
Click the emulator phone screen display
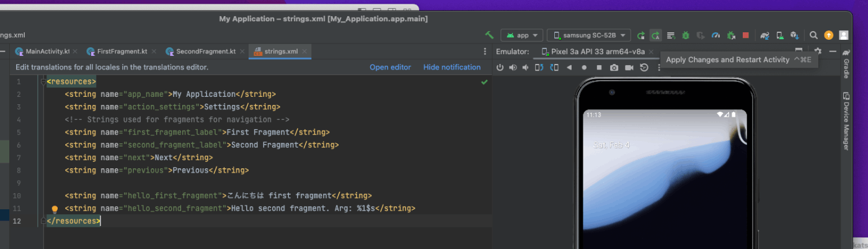(x=665, y=179)
